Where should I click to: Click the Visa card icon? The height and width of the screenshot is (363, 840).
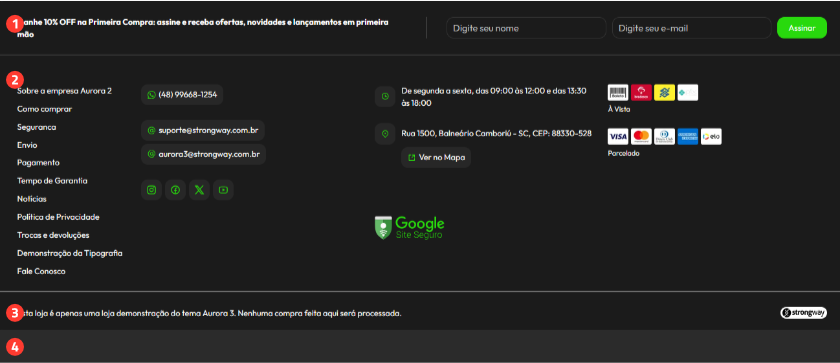[618, 137]
